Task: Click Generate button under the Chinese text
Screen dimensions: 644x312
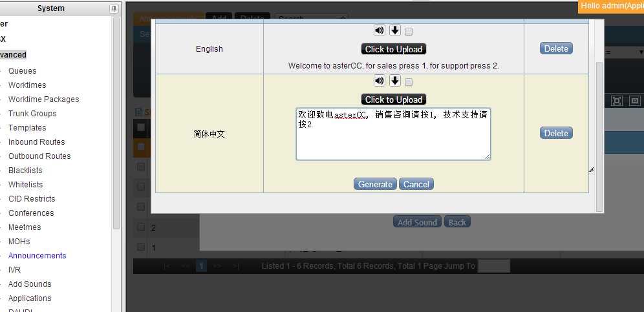Action: click(375, 184)
